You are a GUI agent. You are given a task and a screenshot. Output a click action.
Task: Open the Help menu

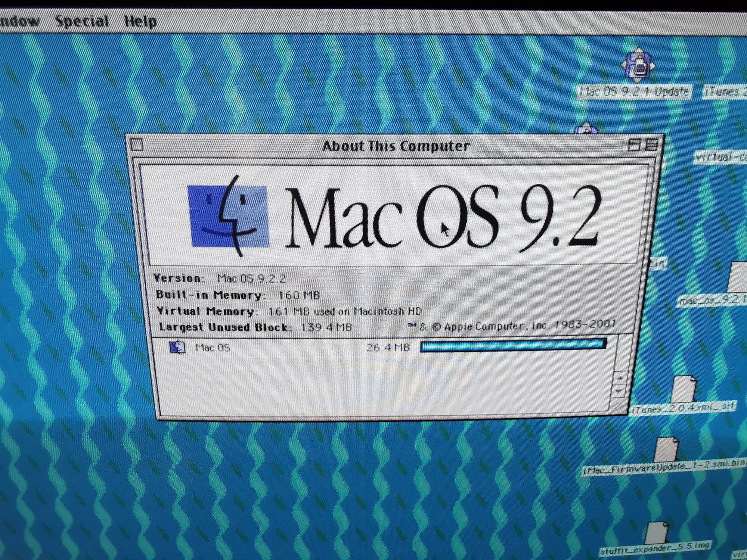pyautogui.click(x=140, y=21)
